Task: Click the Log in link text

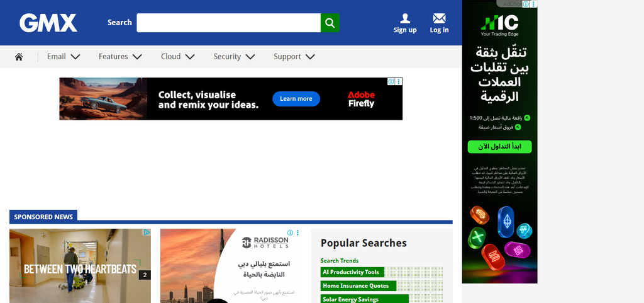Action: tap(439, 30)
